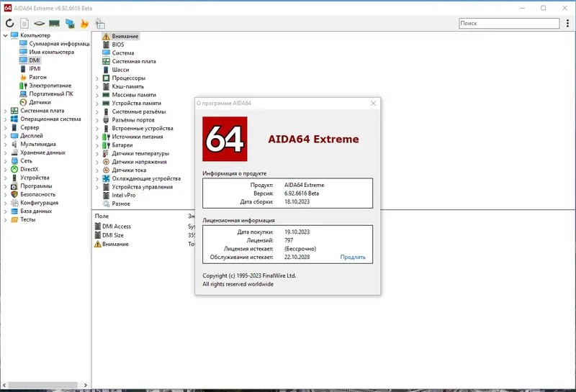The width and height of the screenshot is (576, 392).
Task: Launch the flame stability test icon
Action: (x=84, y=24)
